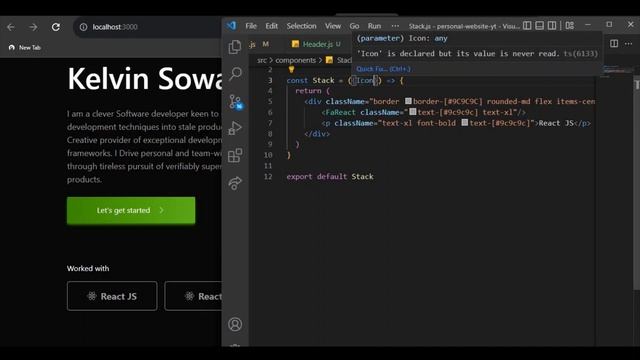This screenshot has height=360, width=640.
Task: Click 'export default Stack' on line 12
Action: coord(330,176)
